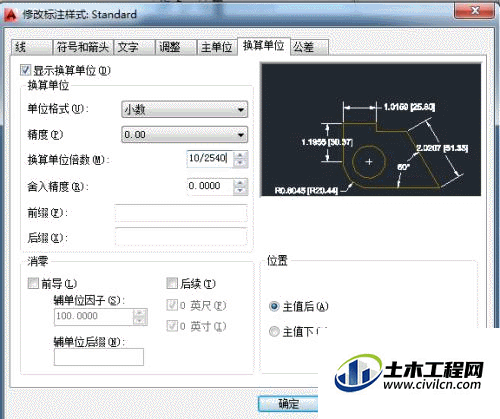Switch to the 线 tab
This screenshot has height=419, width=500.
point(32,47)
